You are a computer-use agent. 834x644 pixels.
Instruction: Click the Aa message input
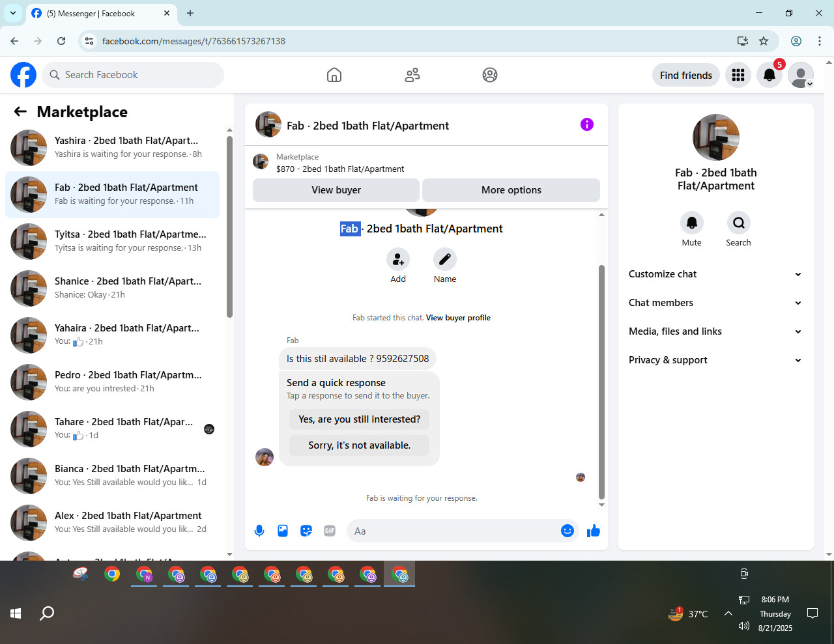[x=453, y=531]
